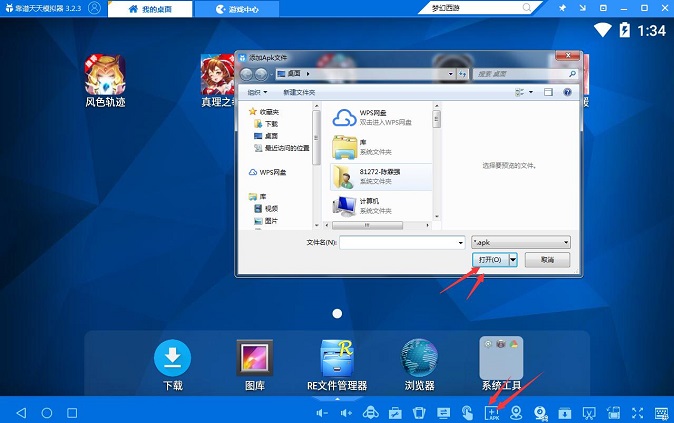Open the file name combo box dropdown

461,243
